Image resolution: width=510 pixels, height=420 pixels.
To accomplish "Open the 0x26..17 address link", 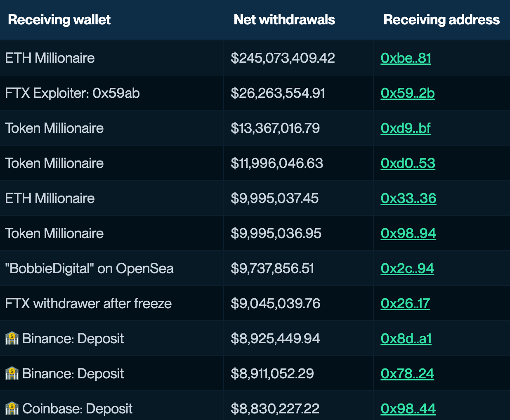I will (405, 304).
